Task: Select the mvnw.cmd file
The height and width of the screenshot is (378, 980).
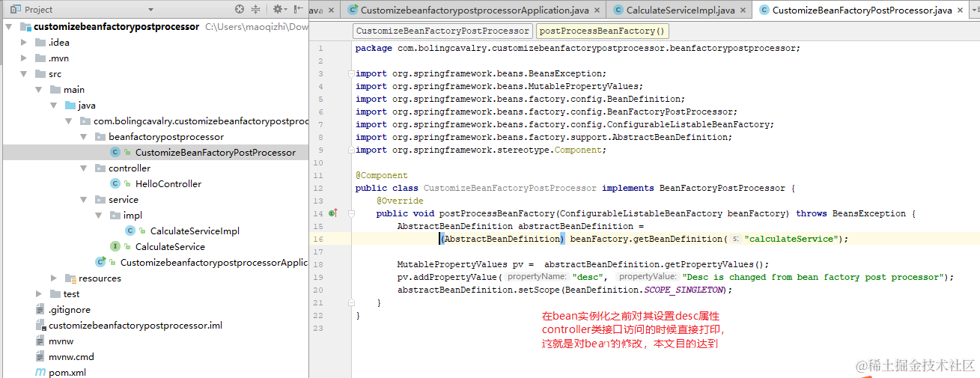Action: tap(71, 356)
